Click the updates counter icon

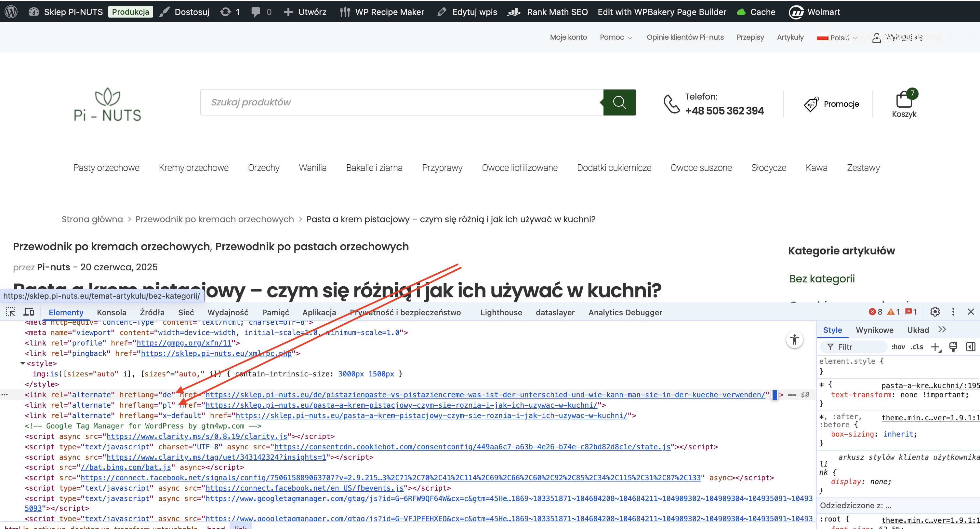[230, 12]
